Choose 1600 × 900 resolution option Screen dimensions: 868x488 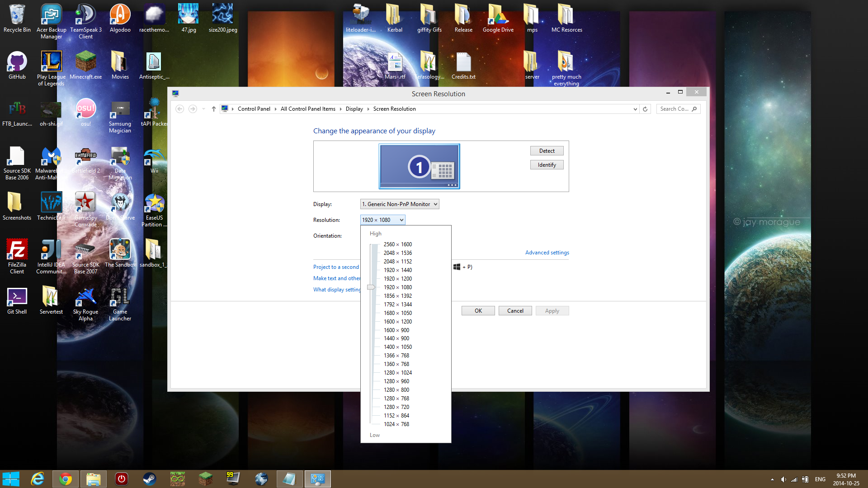[x=396, y=330]
